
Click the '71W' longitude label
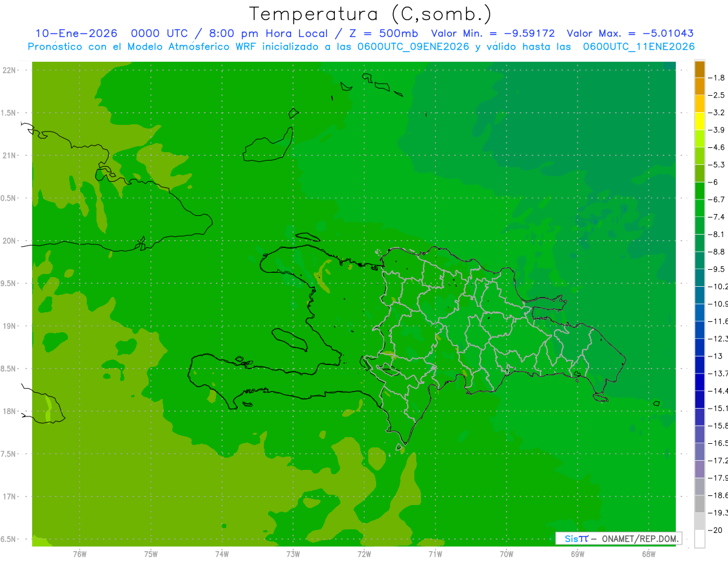point(435,554)
